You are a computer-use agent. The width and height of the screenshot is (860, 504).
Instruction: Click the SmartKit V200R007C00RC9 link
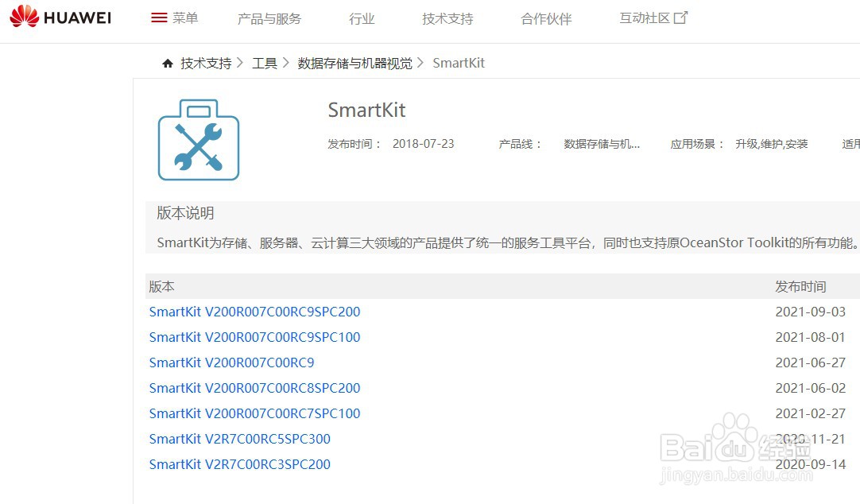[x=231, y=362]
